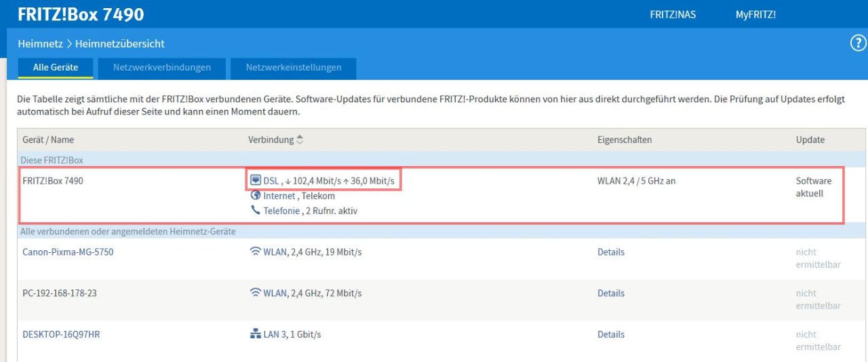Sort table by Verbindung arrows
Viewport: 868px width, 362px height.
[x=300, y=140]
